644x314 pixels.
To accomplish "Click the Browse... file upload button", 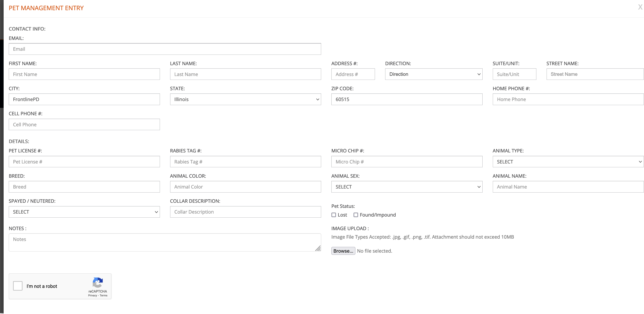I will tap(343, 251).
